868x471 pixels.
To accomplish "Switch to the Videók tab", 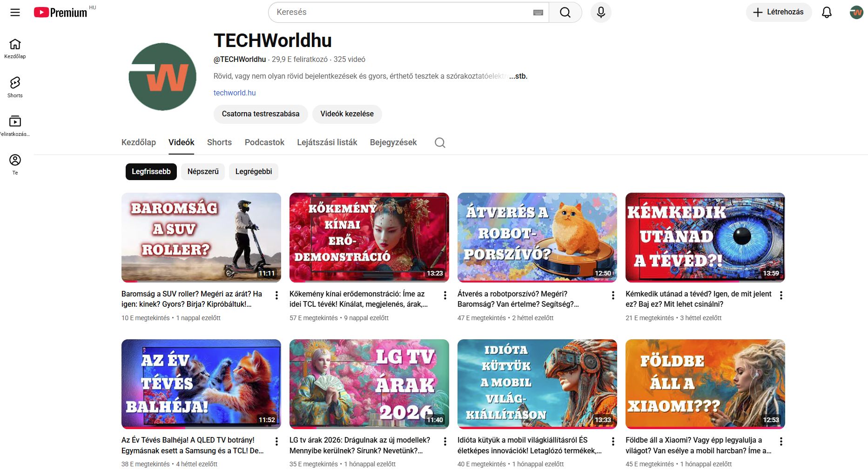I will click(182, 142).
